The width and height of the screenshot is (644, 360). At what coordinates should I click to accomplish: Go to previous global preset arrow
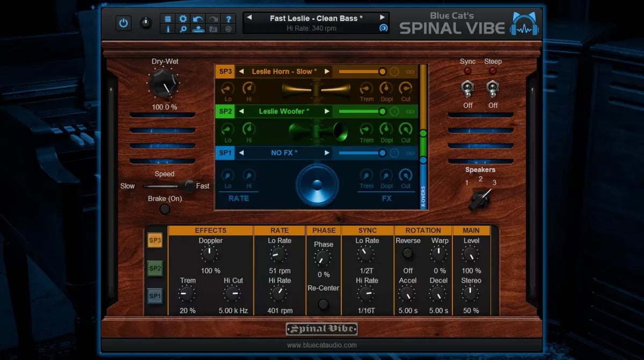coord(250,17)
